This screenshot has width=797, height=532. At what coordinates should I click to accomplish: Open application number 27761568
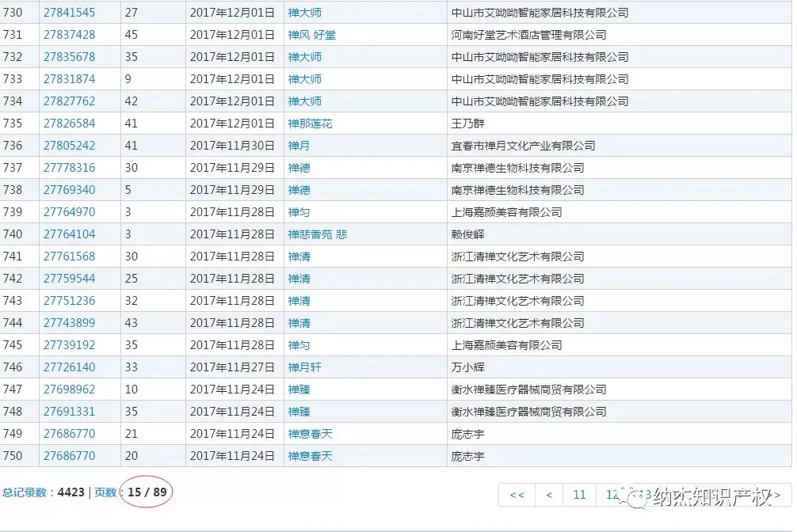point(69,256)
